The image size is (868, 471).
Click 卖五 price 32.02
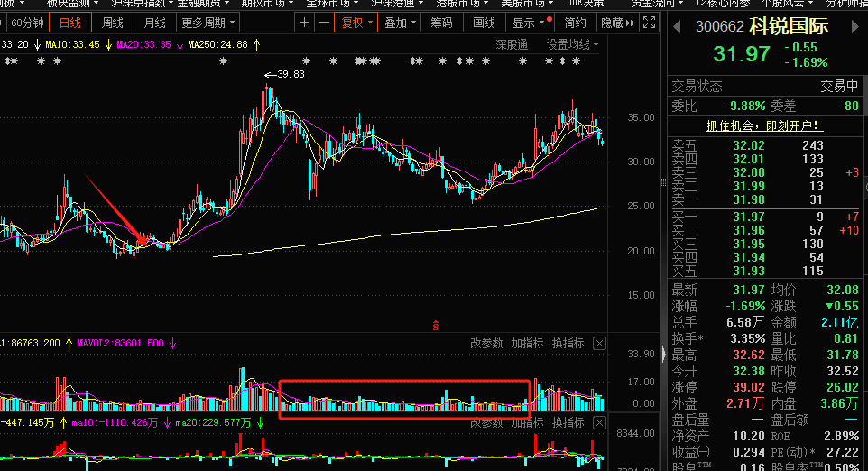[748, 145]
